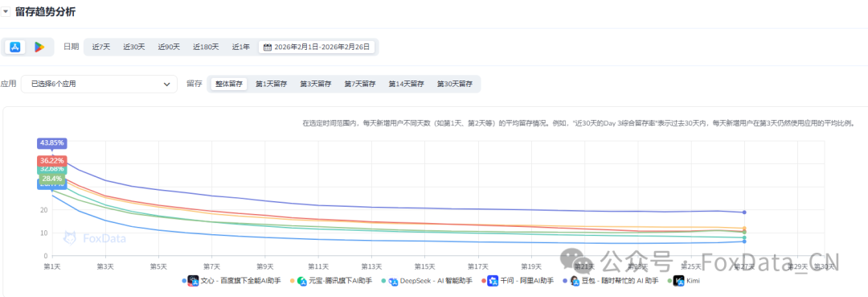Choose the 近1年 date range
This screenshot has height=297, width=868.
241,47
